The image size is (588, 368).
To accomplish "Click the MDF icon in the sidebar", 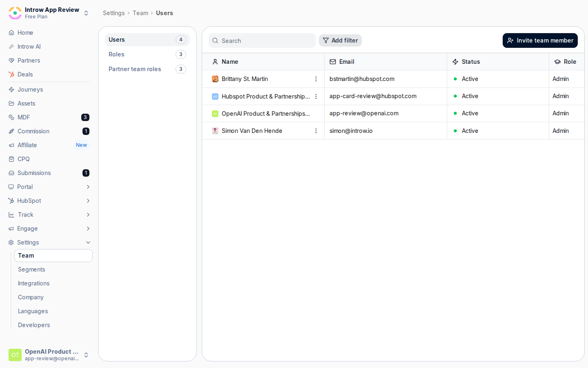I will click(11, 117).
